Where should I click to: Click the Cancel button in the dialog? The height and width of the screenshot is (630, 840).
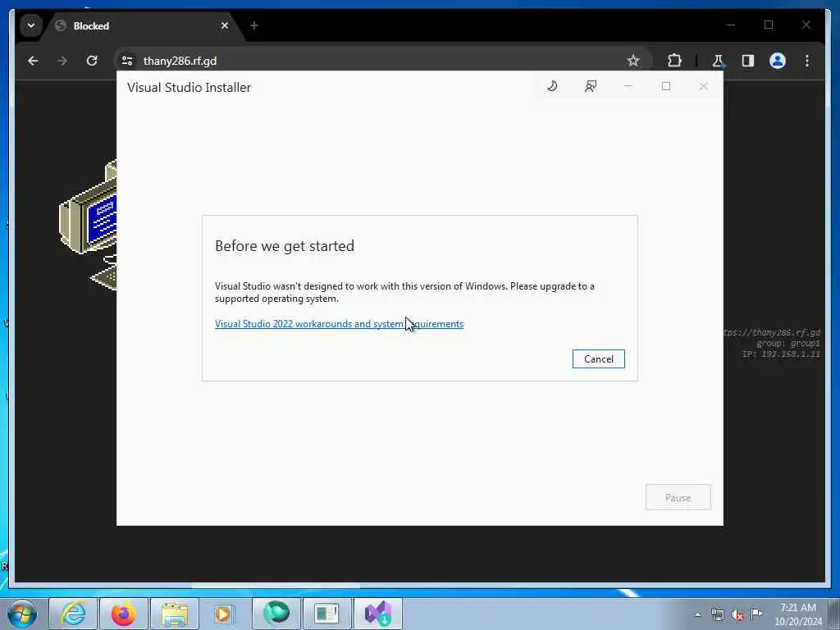tap(598, 359)
